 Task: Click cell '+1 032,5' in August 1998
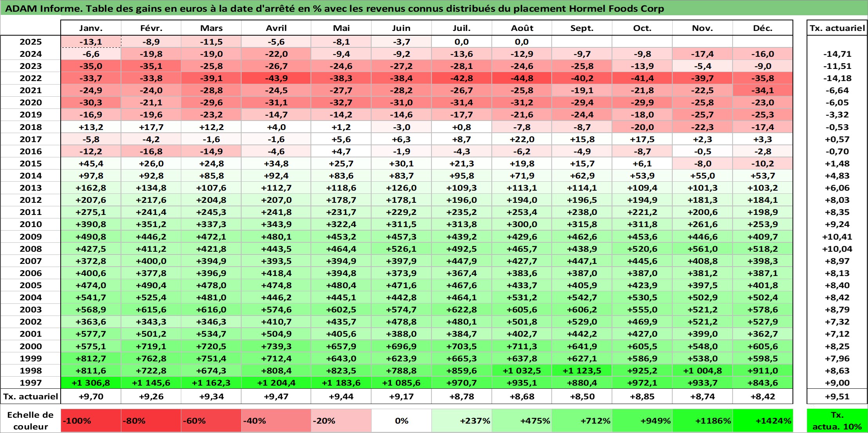[x=522, y=371]
